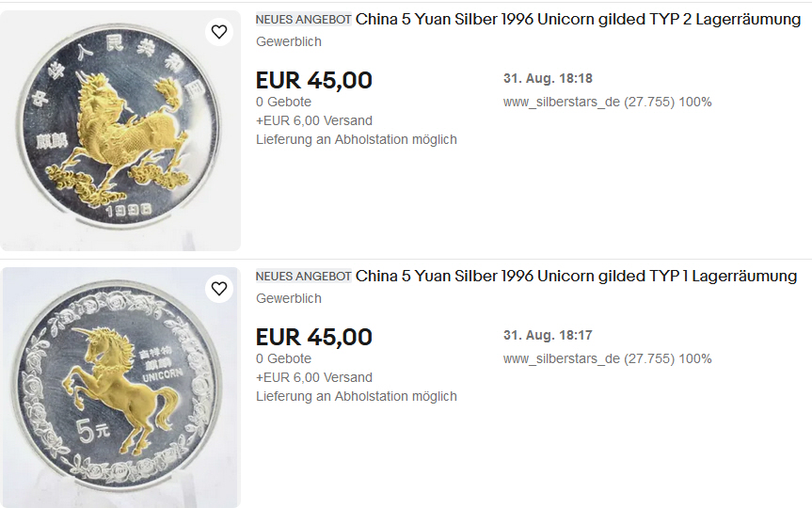812x508 pixels.
Task: Open the rearing unicorn TYP 1 coin image
Action: 120,388
